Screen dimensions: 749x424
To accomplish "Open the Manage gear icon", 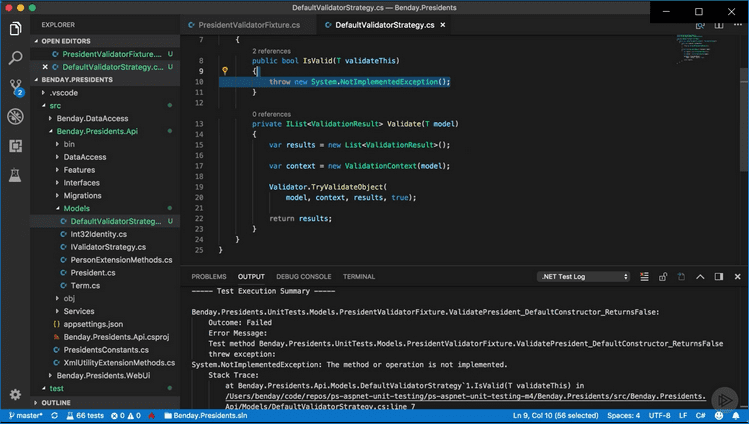I will pyautogui.click(x=15, y=394).
